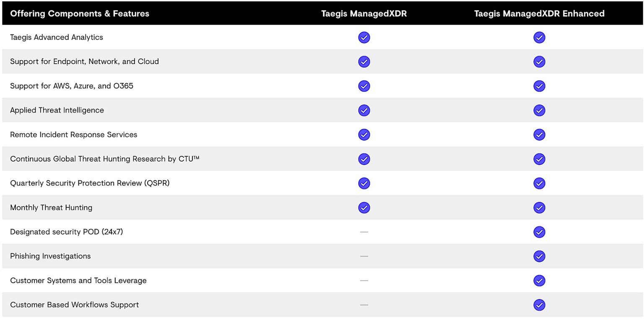Click the dash under ManagedXDR for Phishing Investigations

pos(364,256)
